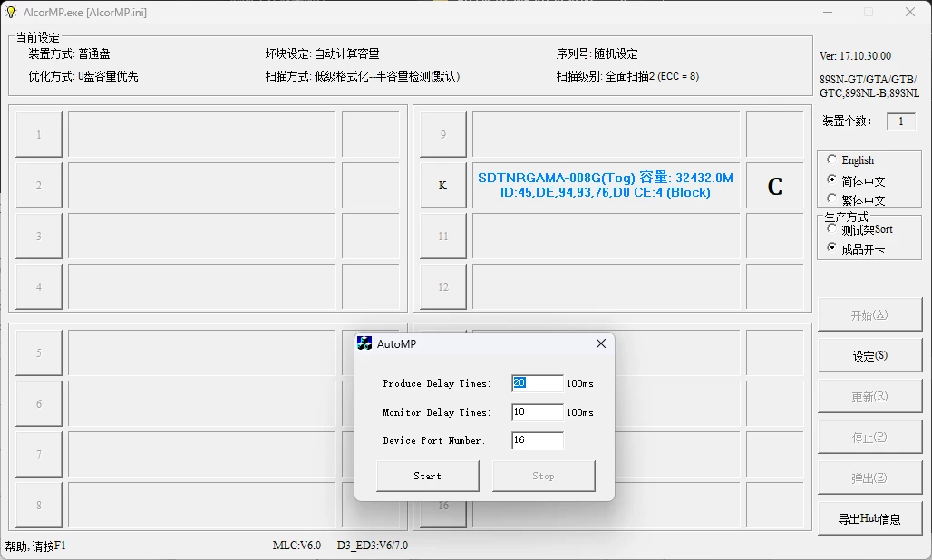Select the English language option
Image resolution: width=932 pixels, height=560 pixels.
(832, 159)
